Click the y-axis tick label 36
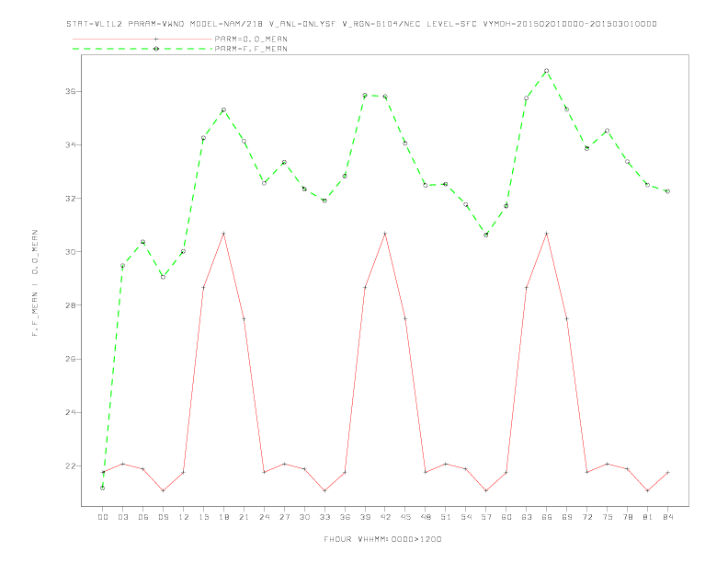This screenshot has width=728, height=563. [x=71, y=91]
